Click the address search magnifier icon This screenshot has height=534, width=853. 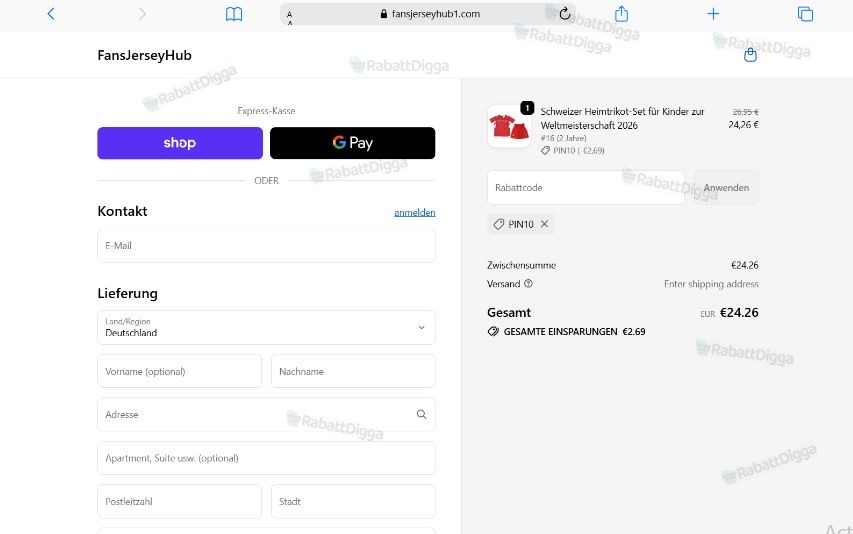tap(421, 414)
